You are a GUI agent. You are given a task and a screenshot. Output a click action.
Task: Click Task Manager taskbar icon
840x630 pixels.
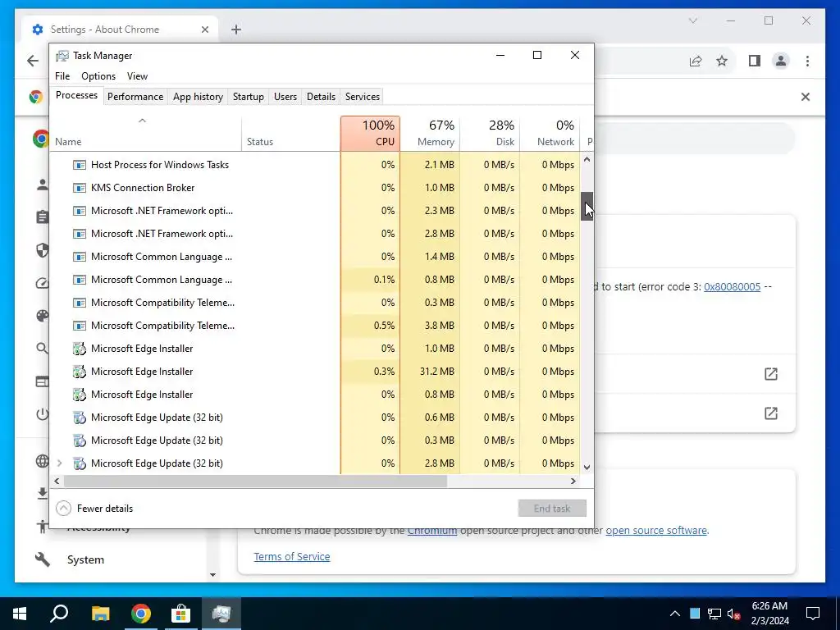coord(221,614)
